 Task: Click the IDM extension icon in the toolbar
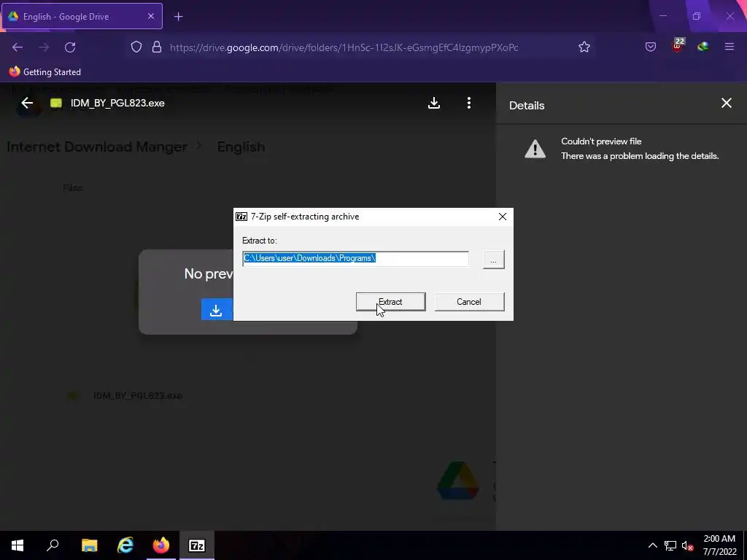click(703, 47)
